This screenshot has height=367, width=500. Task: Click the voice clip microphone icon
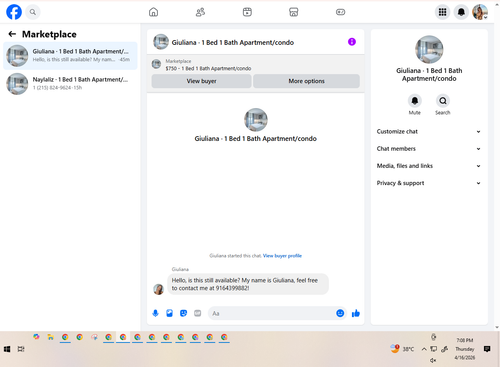155,313
